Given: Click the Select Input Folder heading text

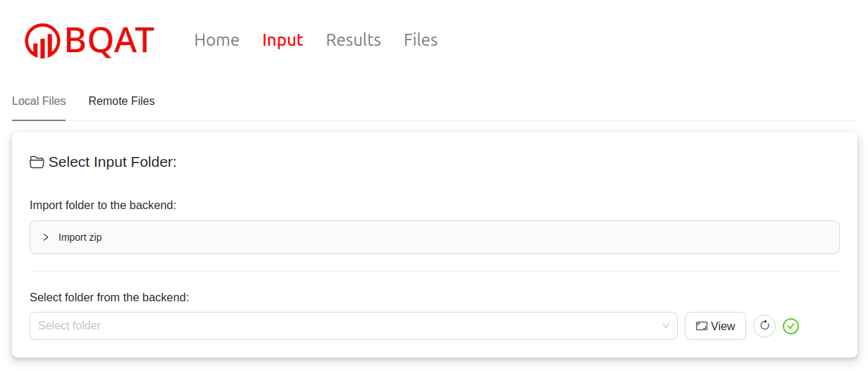Looking at the screenshot, I should click(112, 163).
